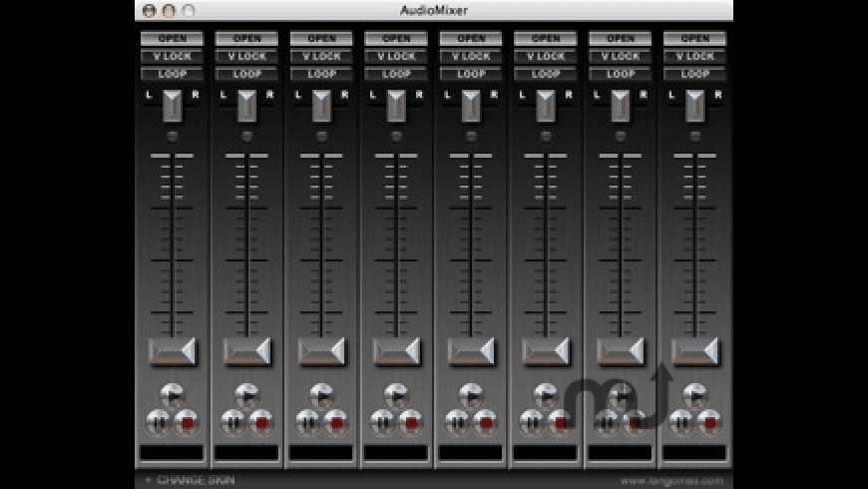Stop channel 4 playback
Viewport: 868px width, 489px height.
(x=411, y=422)
